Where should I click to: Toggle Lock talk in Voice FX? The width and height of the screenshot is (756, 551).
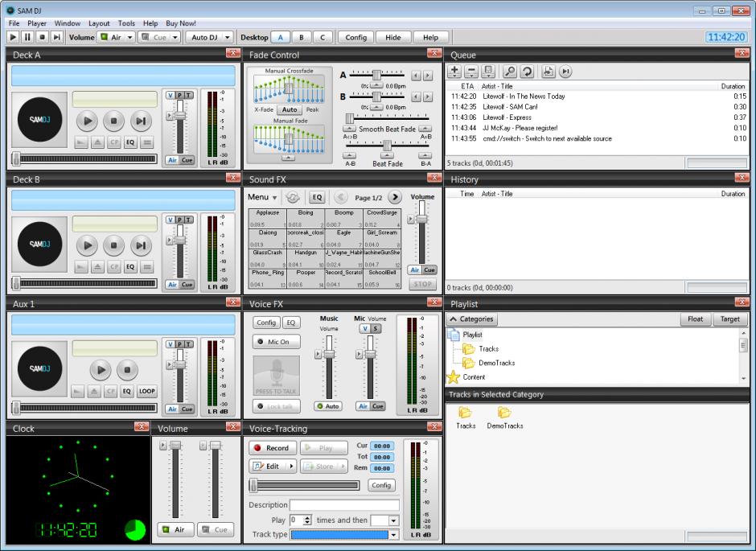point(277,406)
